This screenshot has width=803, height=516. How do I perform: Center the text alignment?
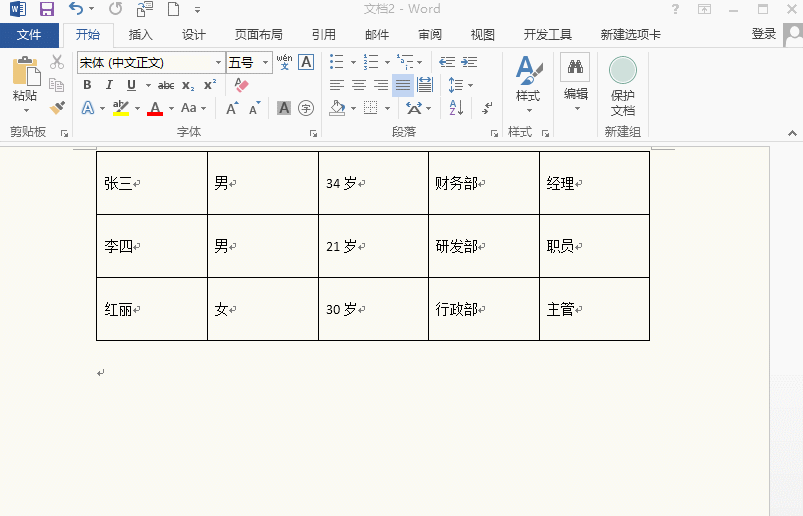click(358, 85)
